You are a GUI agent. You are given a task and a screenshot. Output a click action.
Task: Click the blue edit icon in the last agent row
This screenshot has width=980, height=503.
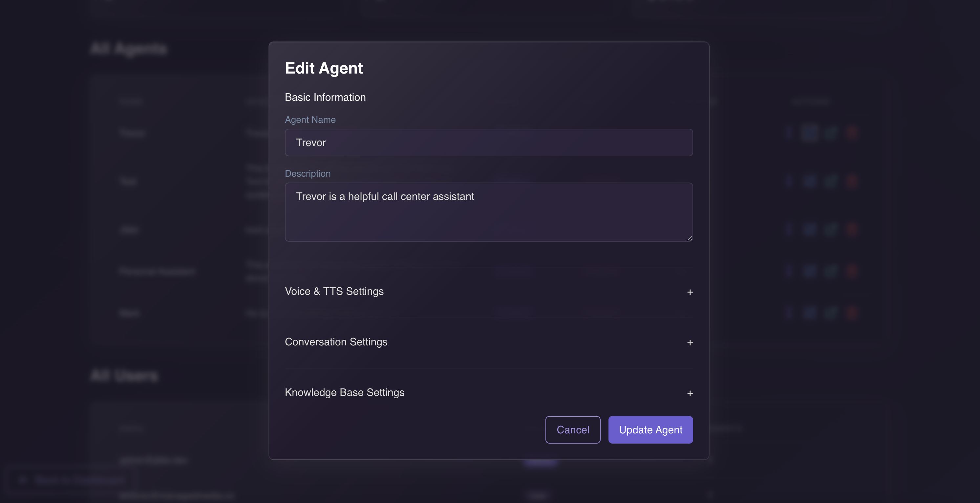(x=810, y=313)
